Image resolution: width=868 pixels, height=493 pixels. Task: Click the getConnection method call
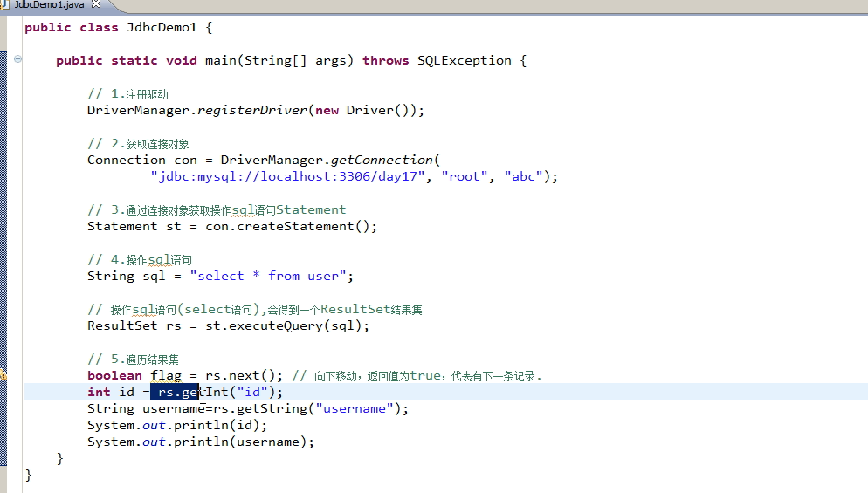click(382, 160)
